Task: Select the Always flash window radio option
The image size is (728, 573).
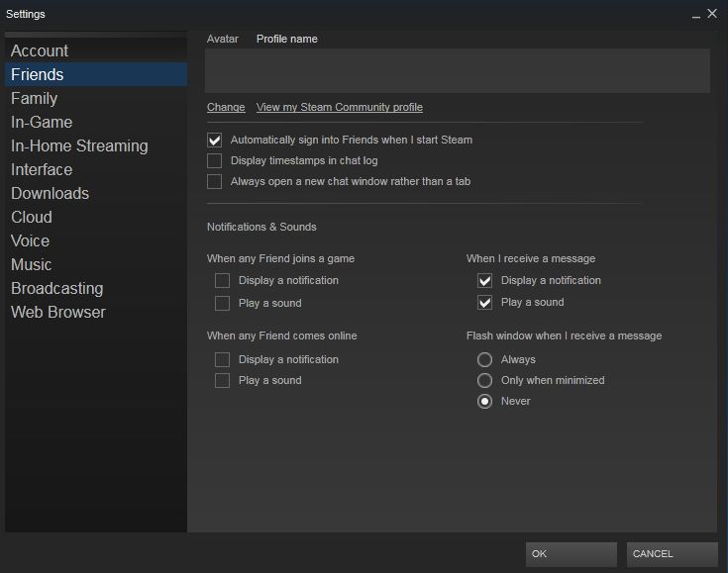Action: coord(484,359)
